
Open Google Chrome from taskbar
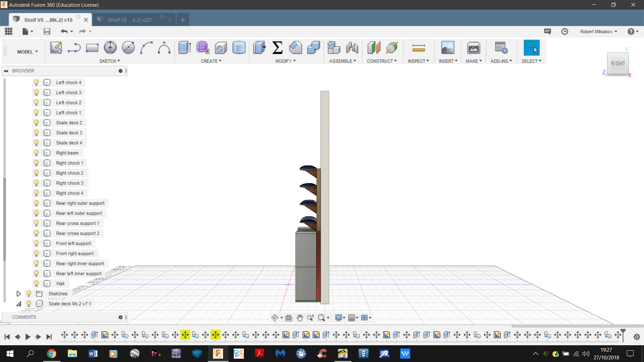51,354
